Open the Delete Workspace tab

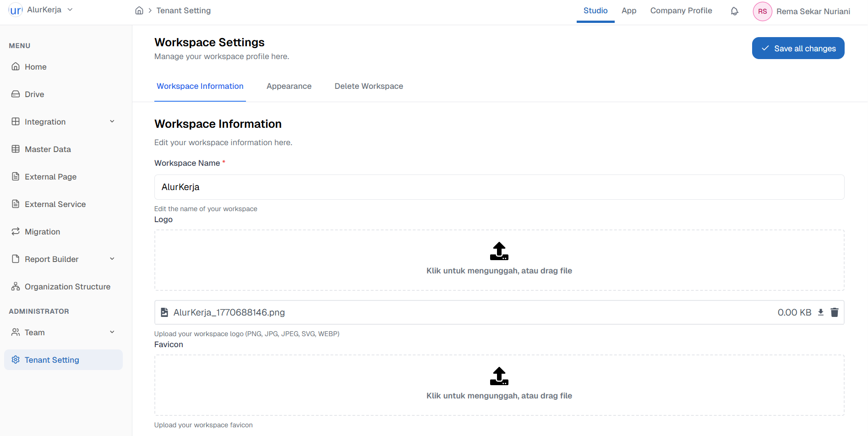click(369, 86)
